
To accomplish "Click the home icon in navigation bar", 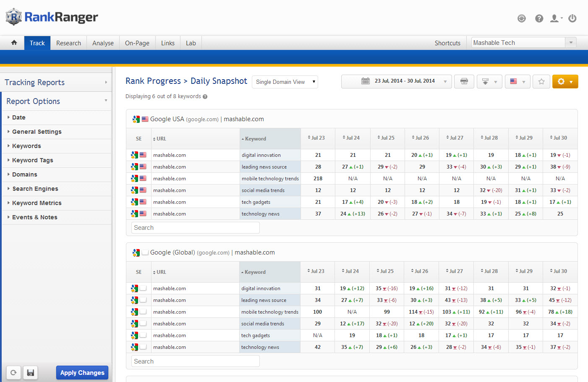I will (x=14, y=43).
